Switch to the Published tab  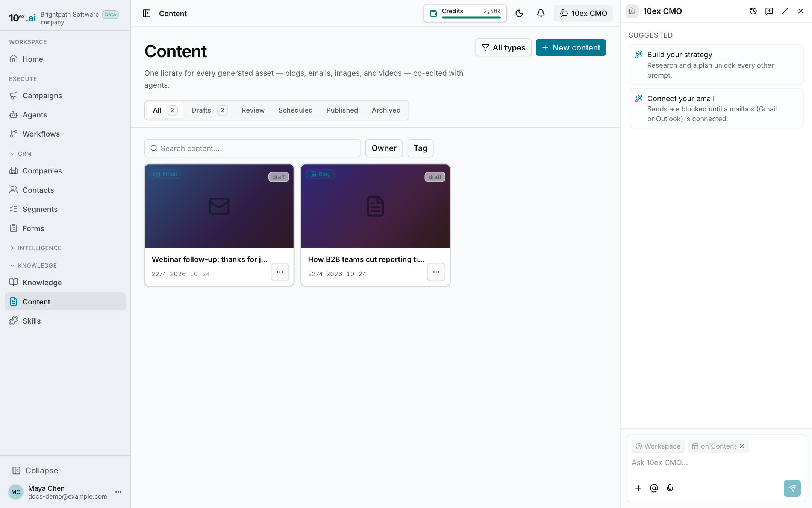[342, 110]
